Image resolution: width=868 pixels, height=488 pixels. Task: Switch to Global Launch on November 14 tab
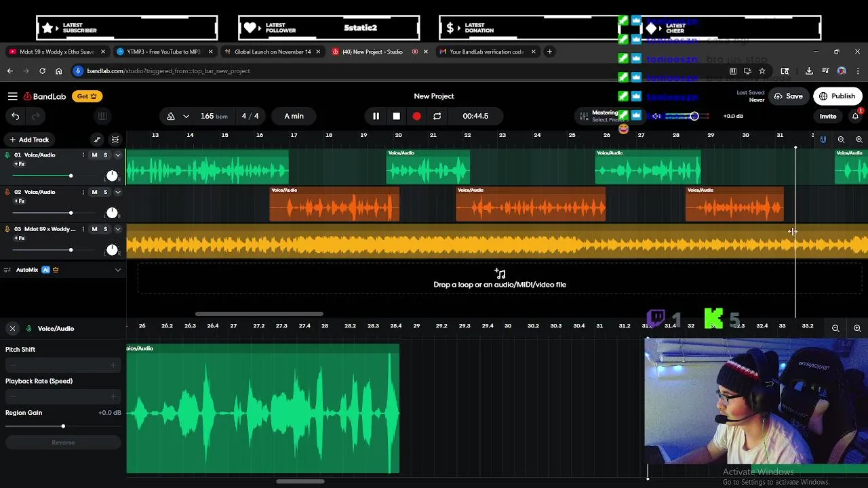[273, 52]
